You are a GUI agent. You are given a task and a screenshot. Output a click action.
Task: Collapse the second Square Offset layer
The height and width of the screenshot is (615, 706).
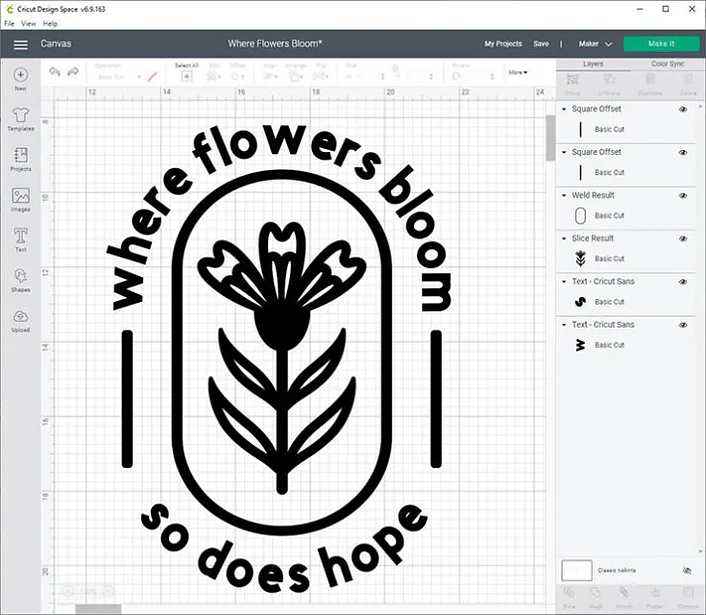[x=564, y=152]
